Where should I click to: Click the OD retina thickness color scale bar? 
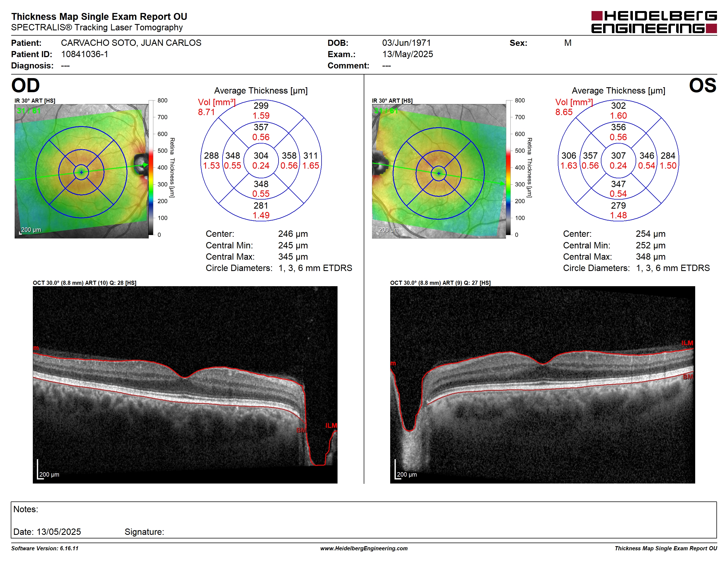(151, 168)
